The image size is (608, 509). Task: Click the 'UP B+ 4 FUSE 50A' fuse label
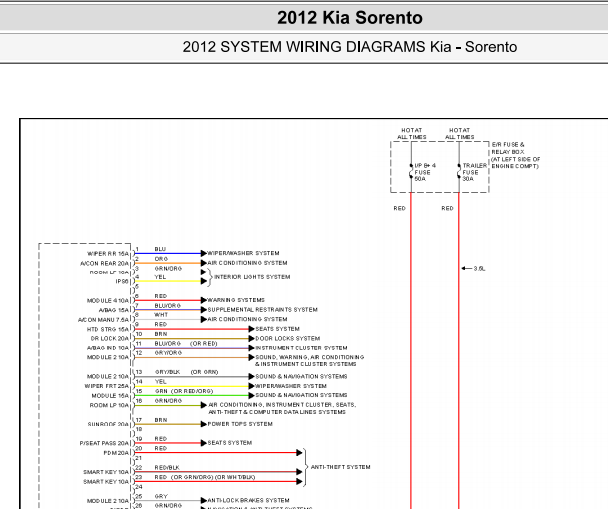coord(425,172)
